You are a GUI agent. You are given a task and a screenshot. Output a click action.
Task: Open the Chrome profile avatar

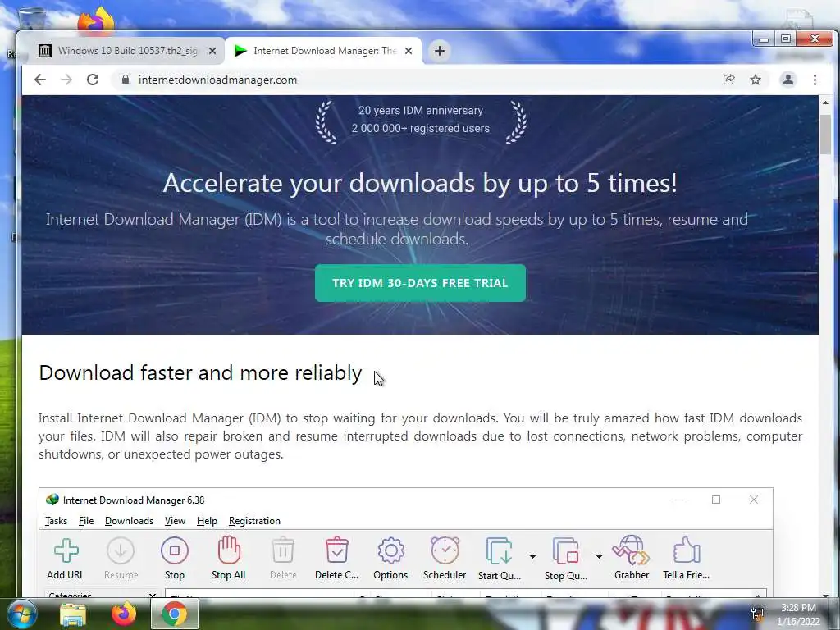(x=788, y=80)
